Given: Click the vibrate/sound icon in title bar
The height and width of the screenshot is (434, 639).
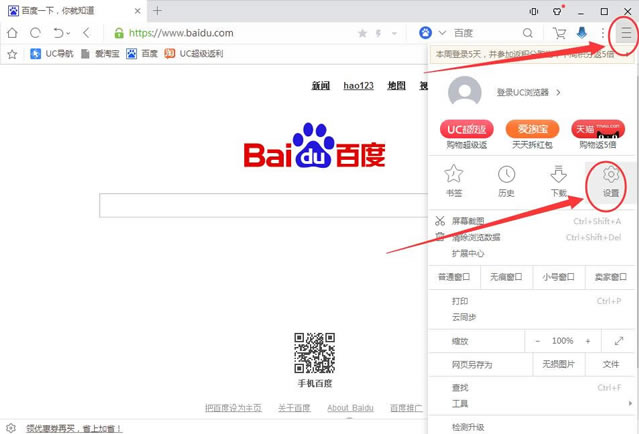Looking at the screenshot, I should coord(533,11).
